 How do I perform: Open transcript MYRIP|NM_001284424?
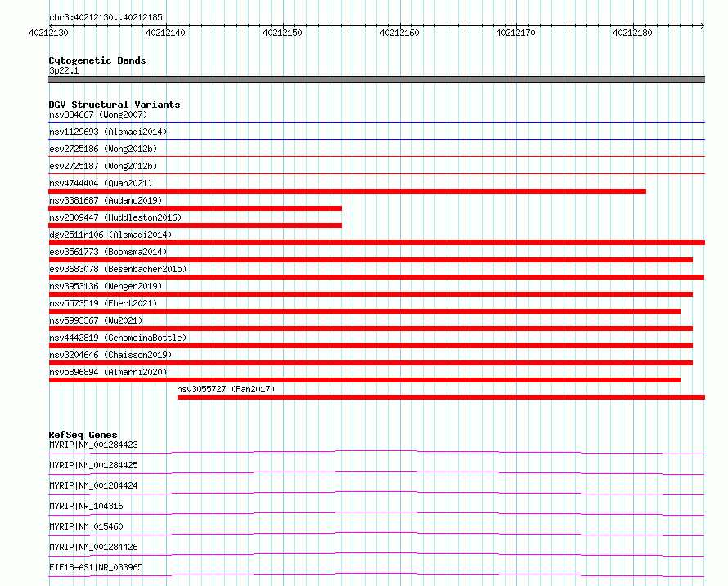point(93,485)
